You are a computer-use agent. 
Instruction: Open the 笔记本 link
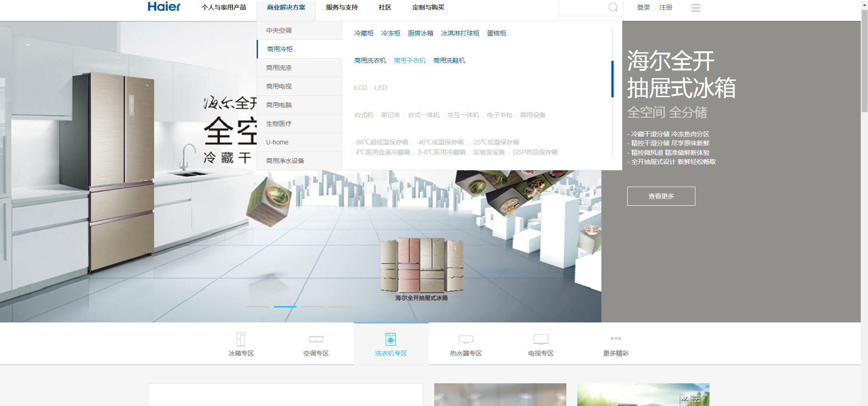tap(391, 115)
